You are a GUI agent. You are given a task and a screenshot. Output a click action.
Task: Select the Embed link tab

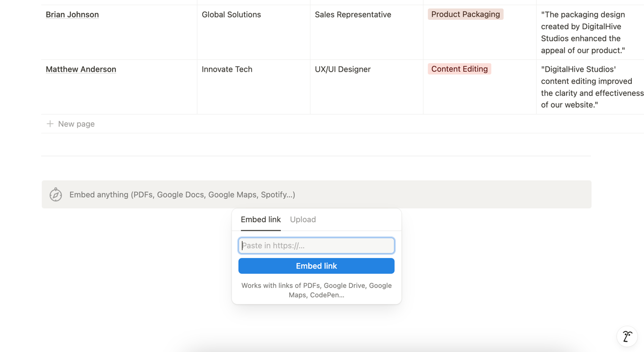point(261,219)
